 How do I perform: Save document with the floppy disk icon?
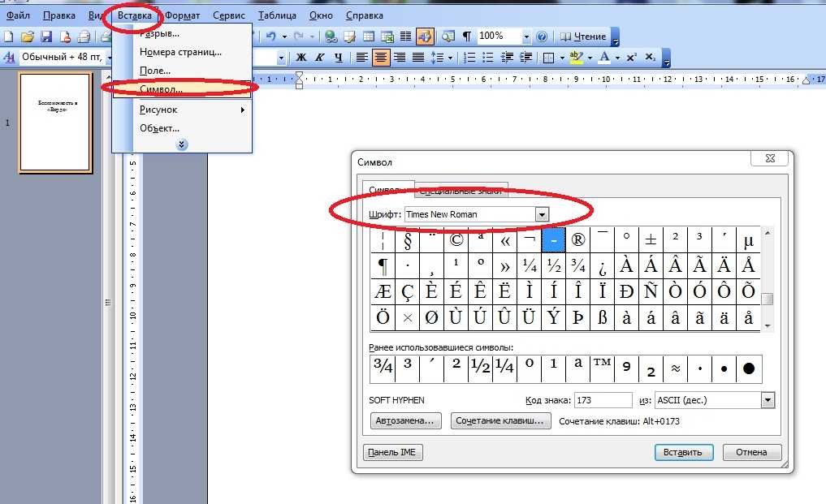pos(46,37)
